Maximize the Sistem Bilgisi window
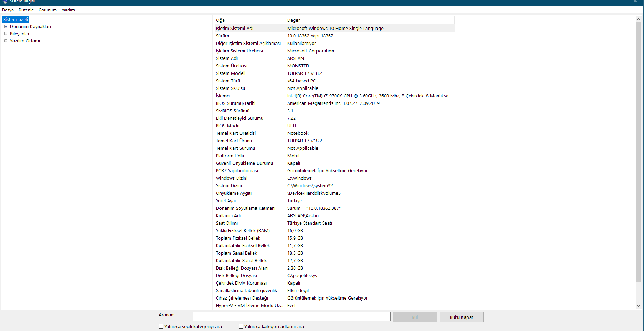 coord(619,1)
